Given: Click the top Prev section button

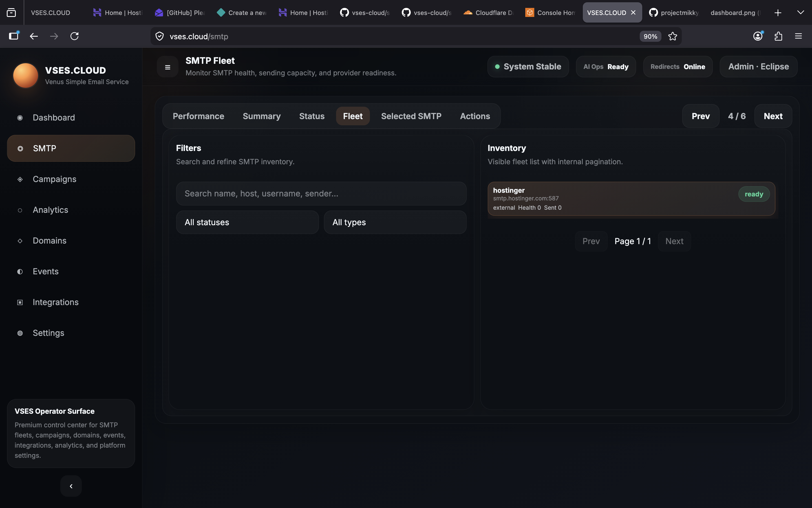Looking at the screenshot, I should (x=701, y=116).
